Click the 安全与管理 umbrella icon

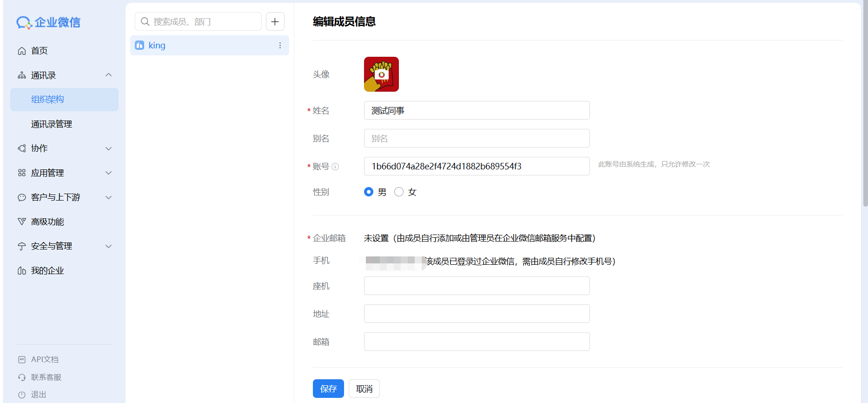[22, 246]
